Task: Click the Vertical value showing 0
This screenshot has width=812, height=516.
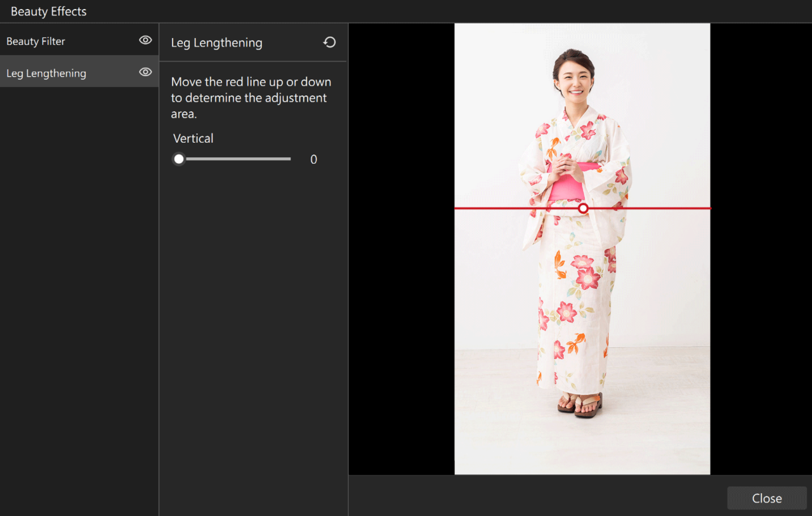Action: 313,159
